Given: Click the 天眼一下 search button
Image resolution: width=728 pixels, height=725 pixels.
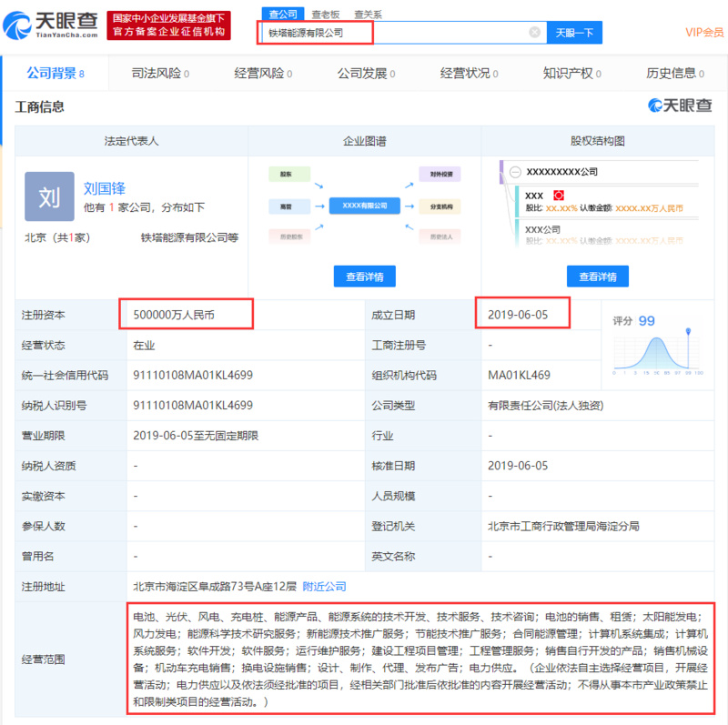Looking at the screenshot, I should [572, 31].
